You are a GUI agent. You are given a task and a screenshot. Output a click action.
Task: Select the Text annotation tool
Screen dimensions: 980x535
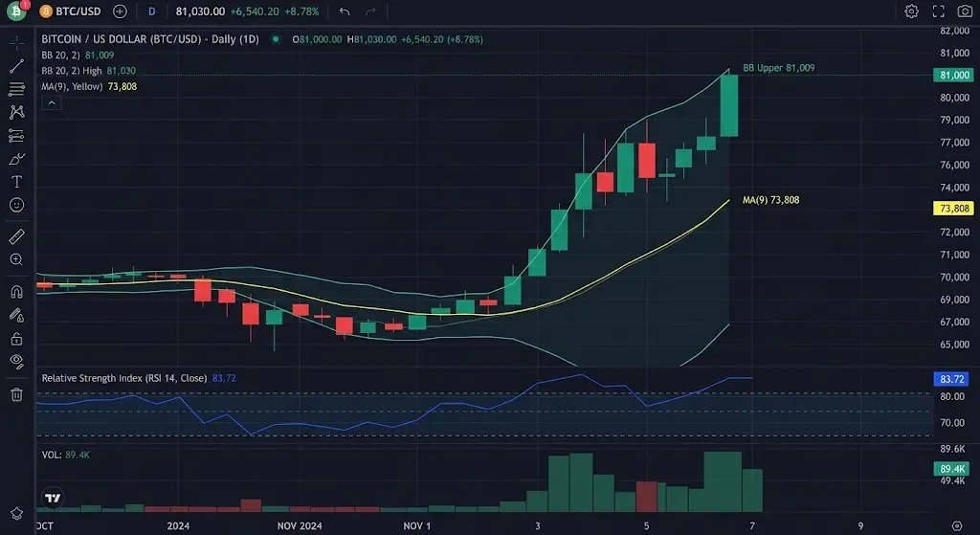[x=17, y=182]
